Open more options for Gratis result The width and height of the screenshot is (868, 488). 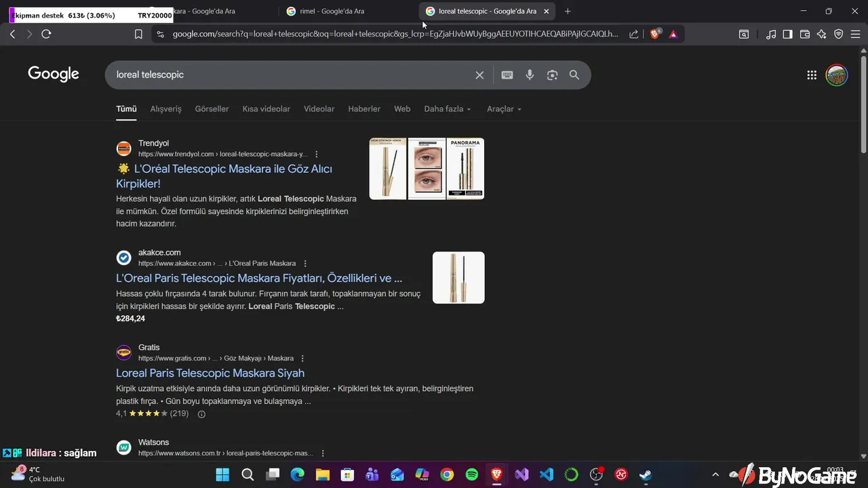point(302,359)
